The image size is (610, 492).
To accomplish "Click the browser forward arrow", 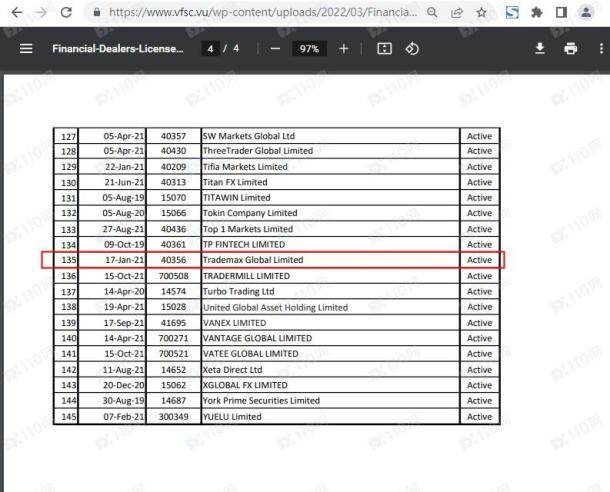I will click(41, 13).
